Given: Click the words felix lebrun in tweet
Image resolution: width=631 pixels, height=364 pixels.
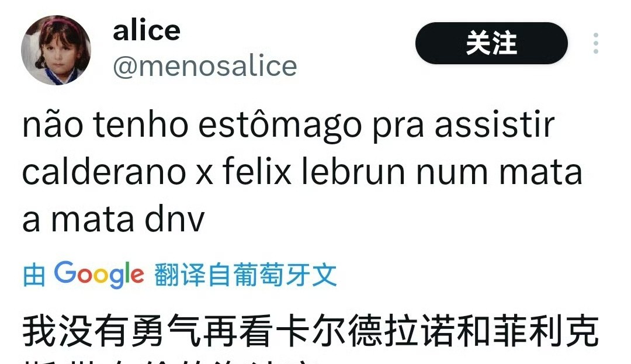Looking at the screenshot, I should pos(314,172).
